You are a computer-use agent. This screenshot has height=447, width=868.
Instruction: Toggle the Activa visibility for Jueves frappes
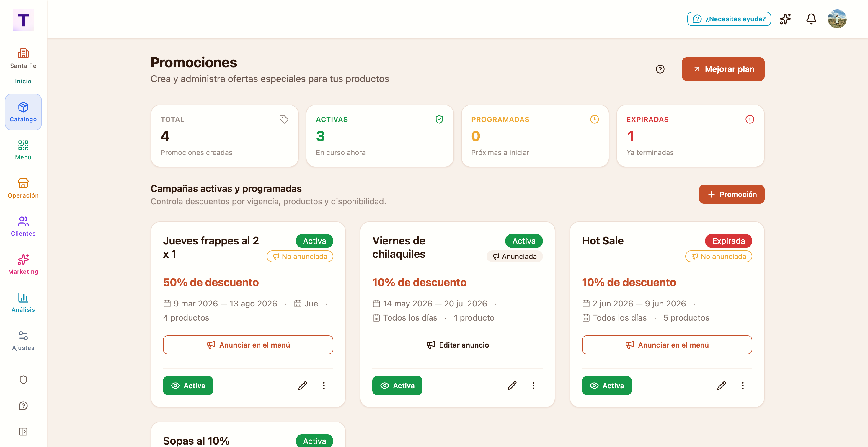(x=188, y=385)
